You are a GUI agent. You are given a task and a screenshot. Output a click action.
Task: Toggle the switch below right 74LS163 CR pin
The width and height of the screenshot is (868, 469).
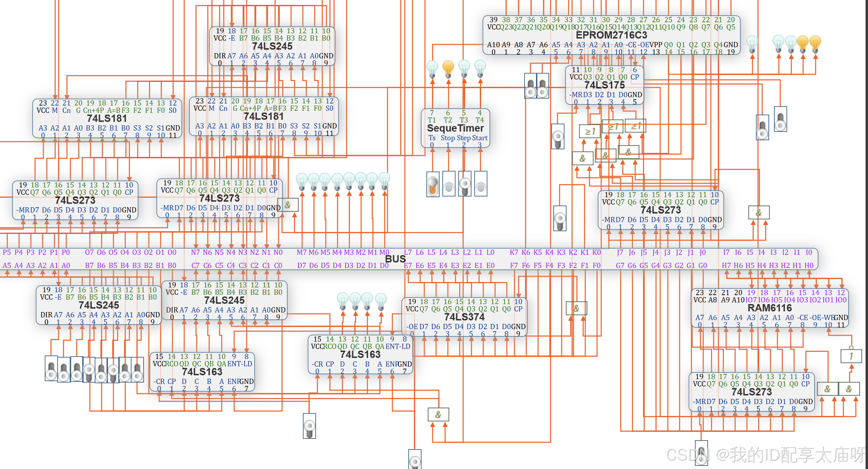tap(309, 426)
